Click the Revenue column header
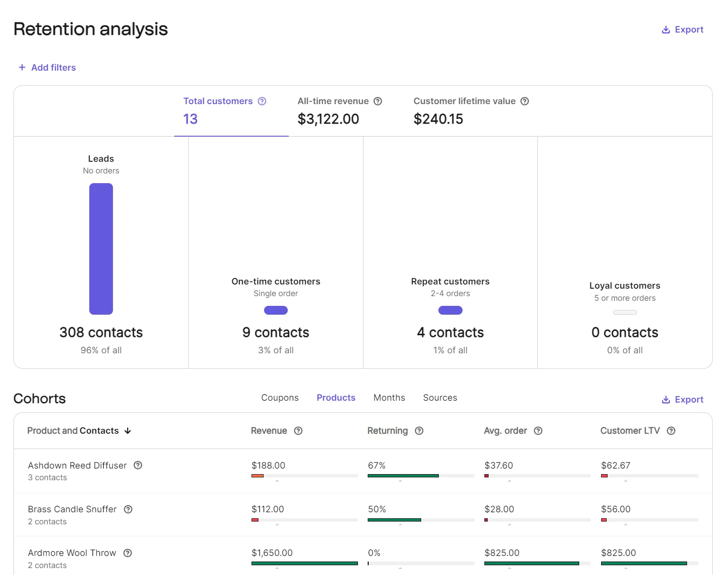 coord(269,431)
